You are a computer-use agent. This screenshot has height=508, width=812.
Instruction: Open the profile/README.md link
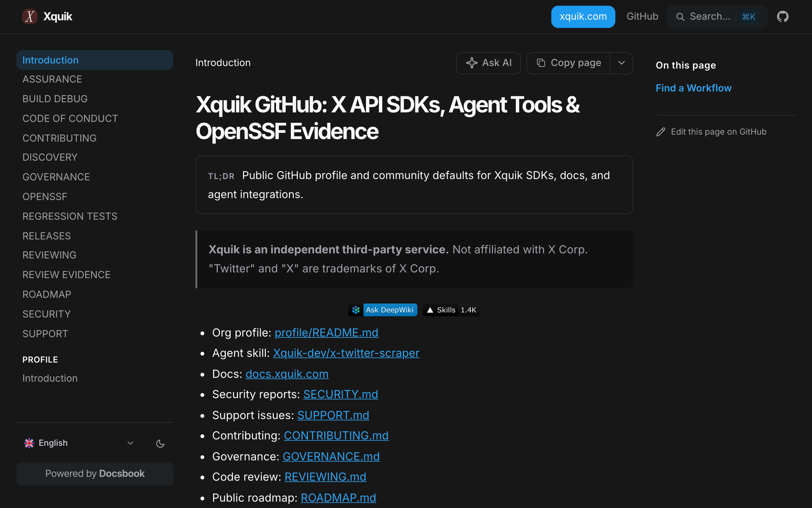(x=326, y=333)
